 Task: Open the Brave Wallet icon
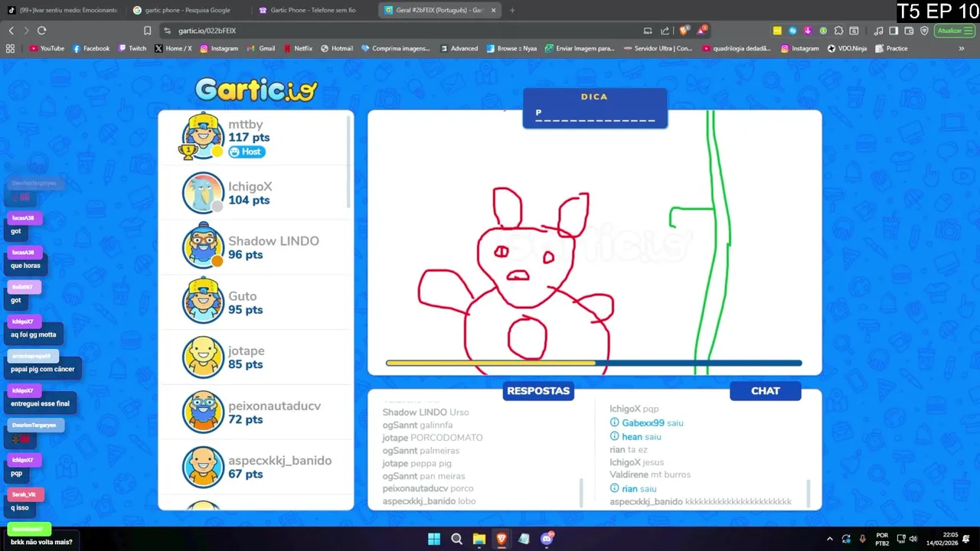click(909, 31)
